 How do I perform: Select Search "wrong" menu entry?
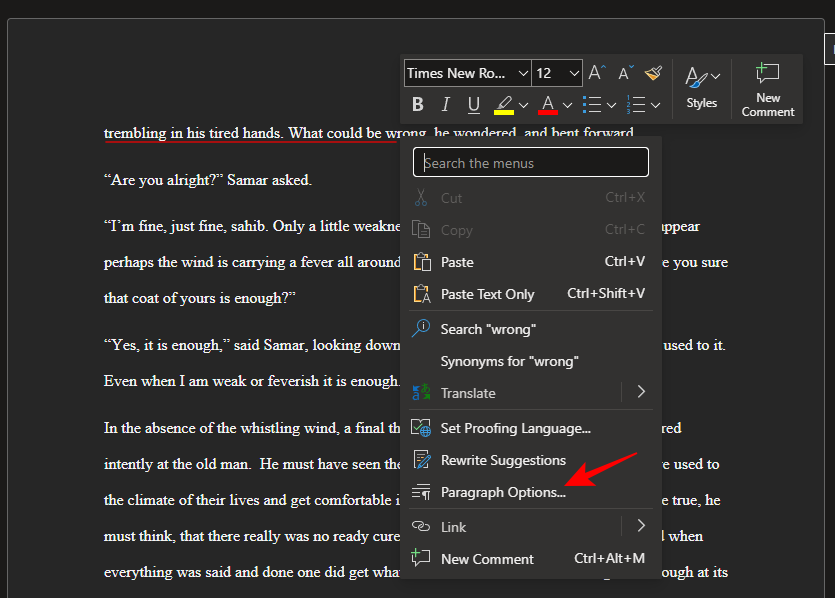coord(530,329)
